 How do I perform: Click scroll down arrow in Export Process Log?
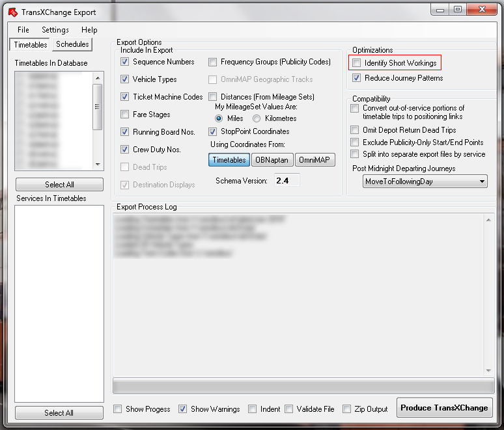coord(488,371)
